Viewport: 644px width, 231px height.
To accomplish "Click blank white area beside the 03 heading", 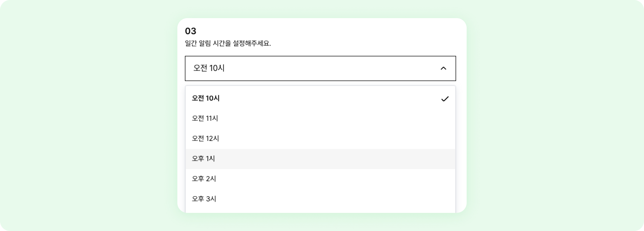I will [x=327, y=31].
